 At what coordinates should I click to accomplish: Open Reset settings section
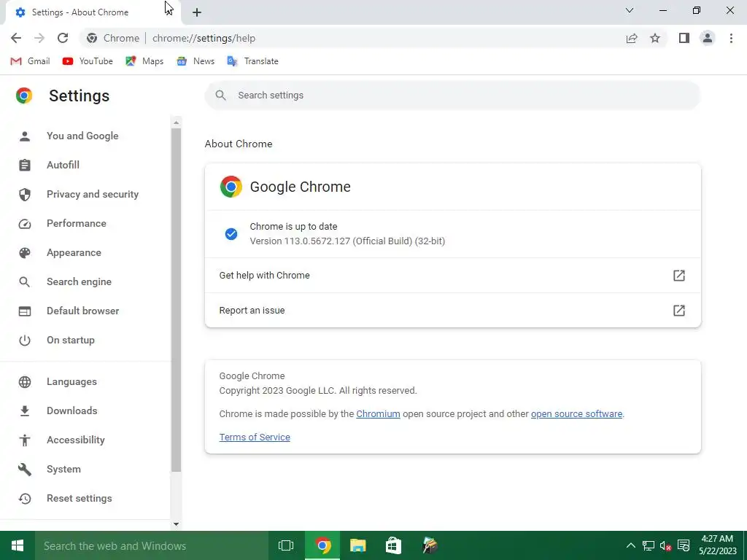[79, 498]
